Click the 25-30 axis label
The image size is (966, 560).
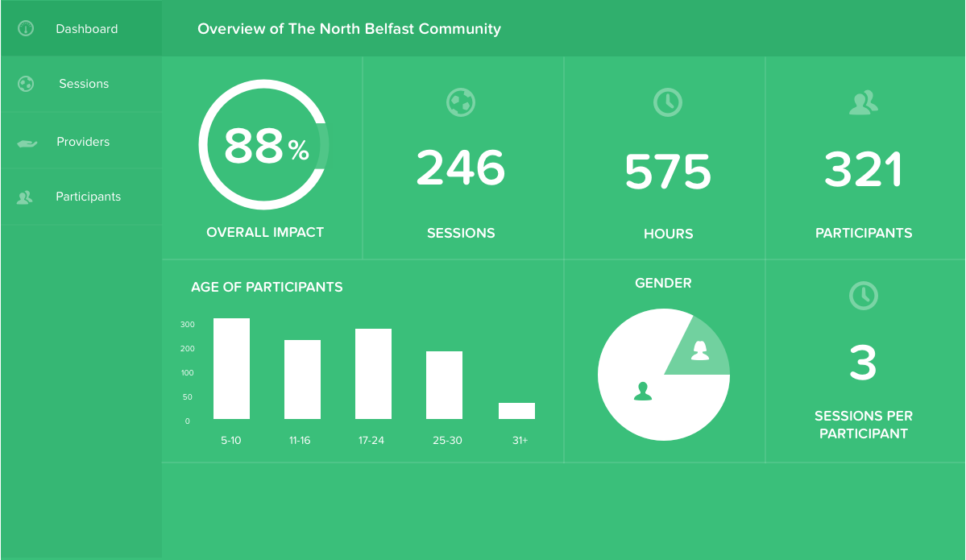tap(447, 441)
